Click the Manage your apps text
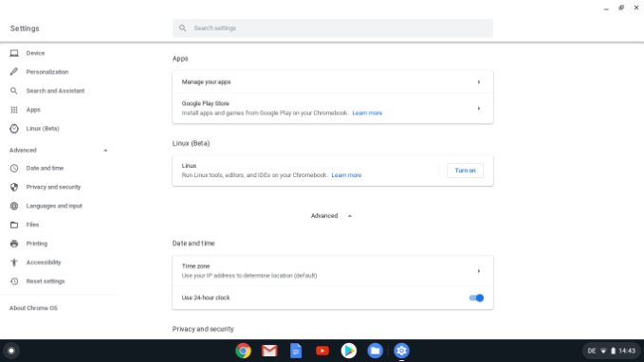The width and height of the screenshot is (644, 362). [206, 82]
